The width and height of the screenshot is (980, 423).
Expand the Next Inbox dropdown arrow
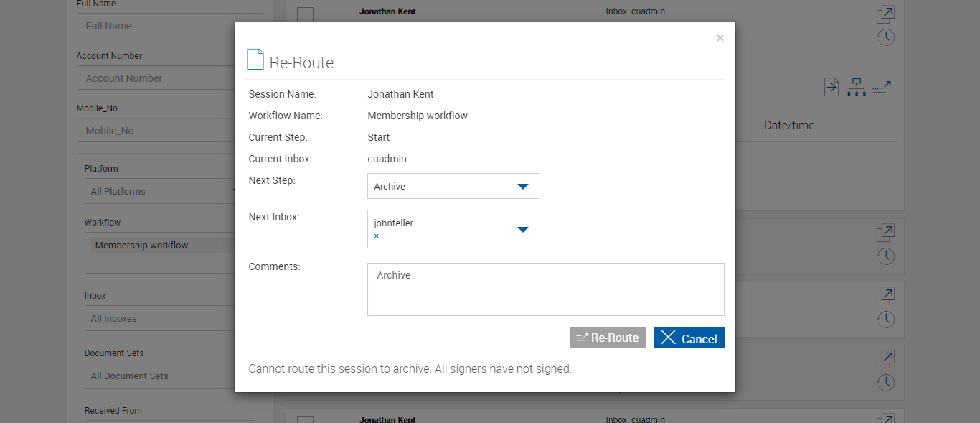coord(522,229)
